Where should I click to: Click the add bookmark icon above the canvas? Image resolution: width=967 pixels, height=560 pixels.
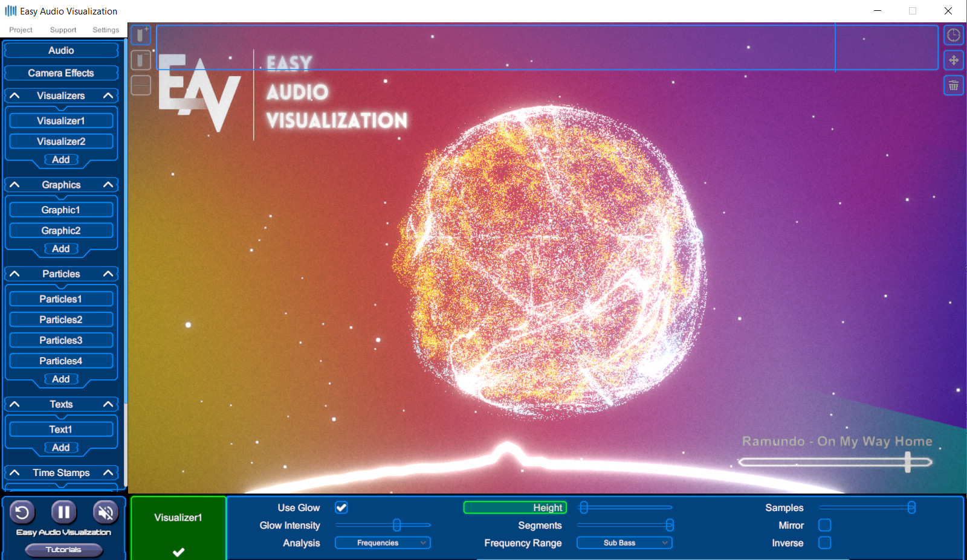click(141, 36)
